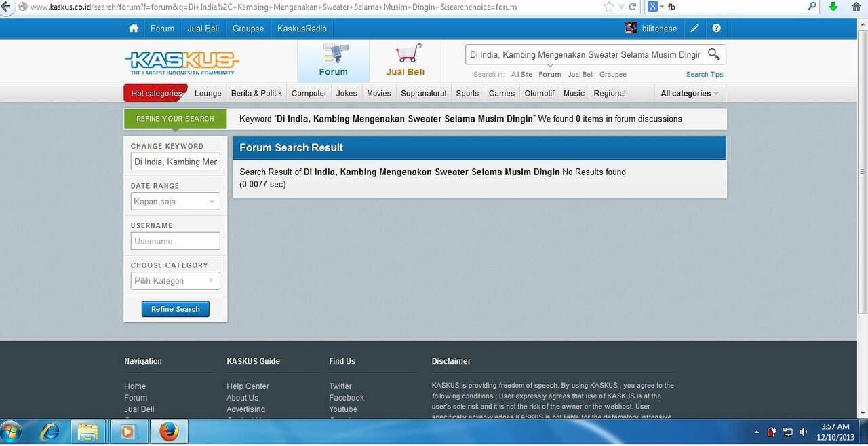Click the pencil create-thread icon
This screenshot has width=868, height=446.
click(x=694, y=29)
